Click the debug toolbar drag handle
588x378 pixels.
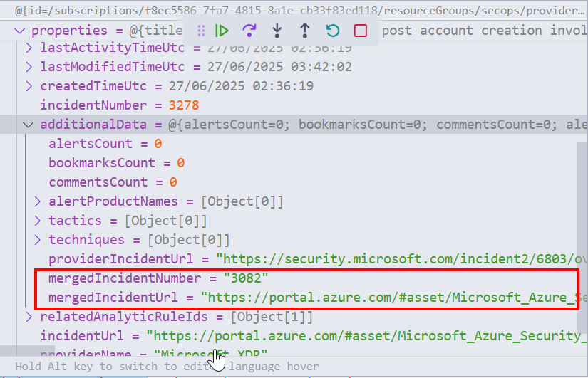[x=201, y=31]
